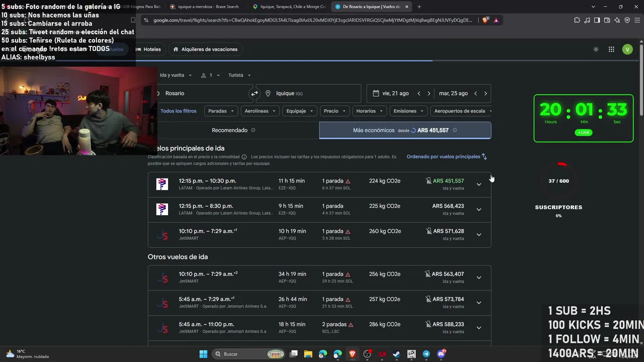Show info about Recomendado ranking
Image resolution: width=644 pixels, height=362 pixels.
point(253,130)
